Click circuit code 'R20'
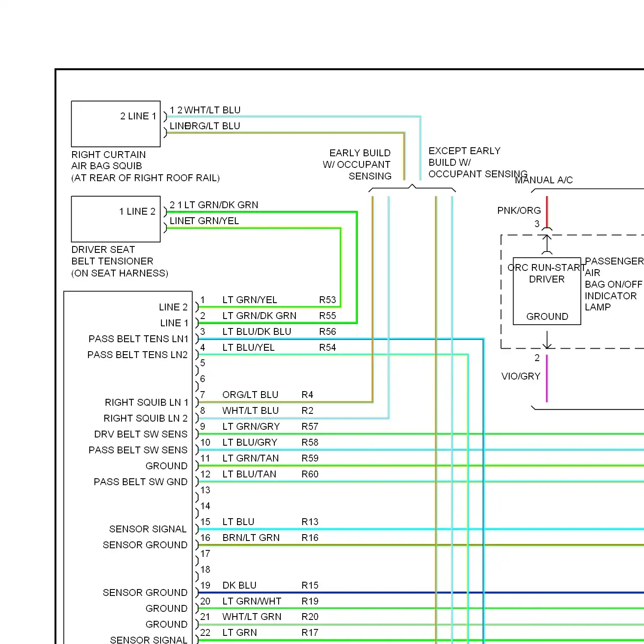The image size is (644, 644). (310, 617)
